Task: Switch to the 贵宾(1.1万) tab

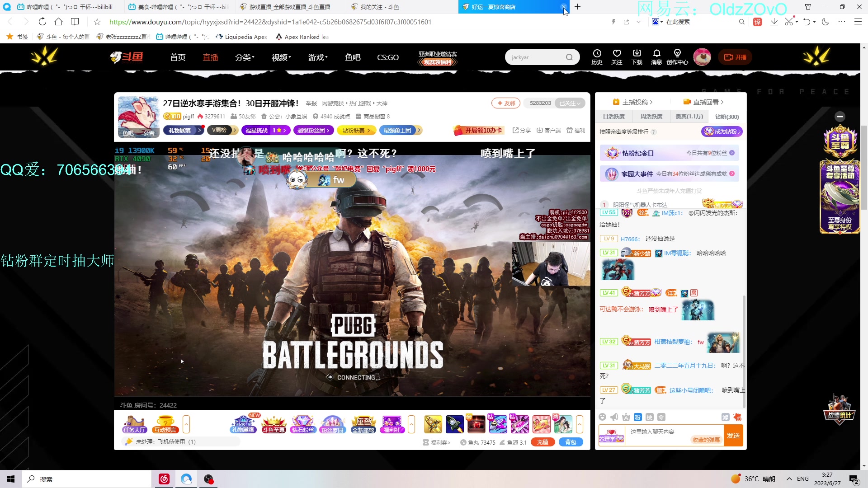Action: (x=689, y=117)
